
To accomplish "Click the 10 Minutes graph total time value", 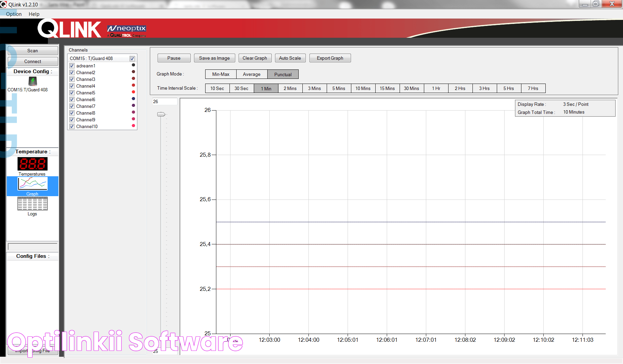I will point(574,112).
